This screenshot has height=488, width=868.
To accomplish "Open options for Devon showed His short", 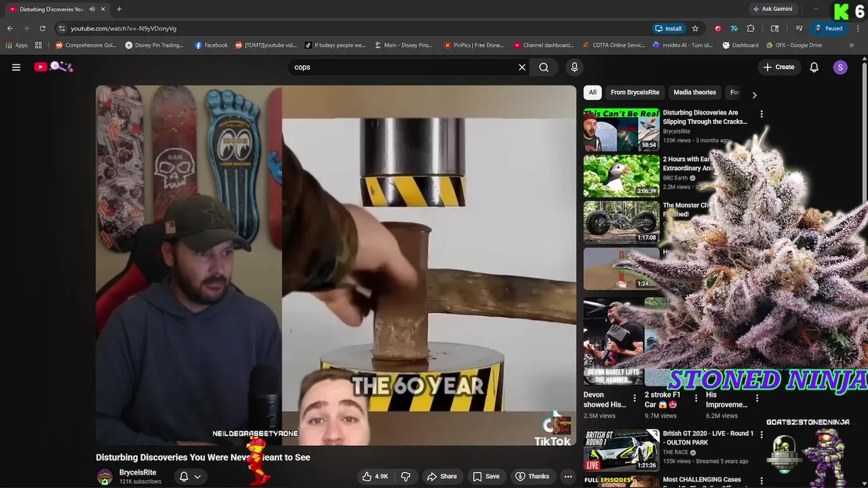I will click(635, 399).
